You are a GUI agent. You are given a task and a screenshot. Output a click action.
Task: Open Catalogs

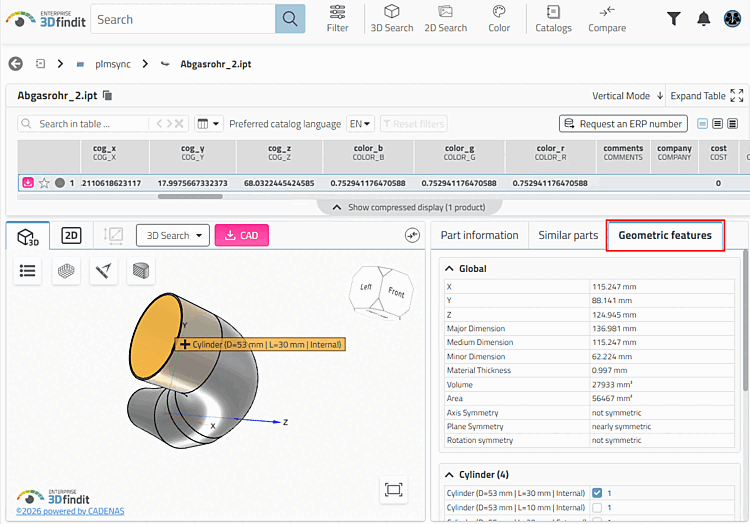pos(553,19)
